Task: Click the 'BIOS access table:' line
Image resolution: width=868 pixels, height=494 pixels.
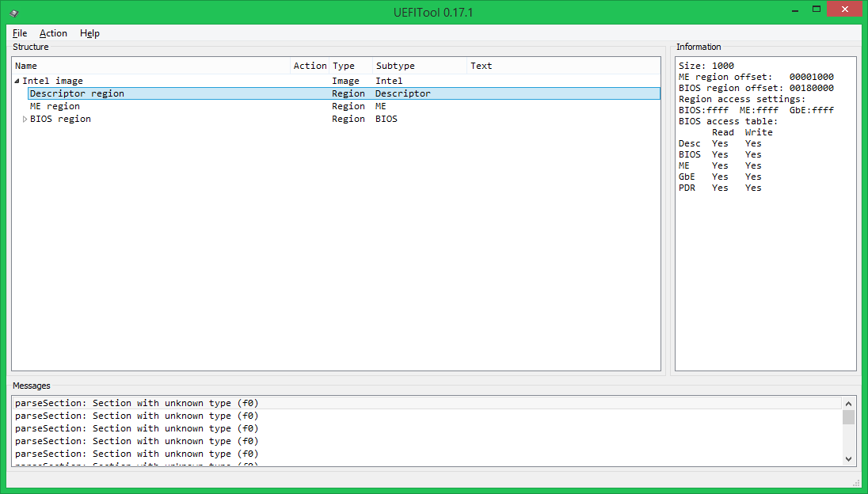Action: (729, 121)
